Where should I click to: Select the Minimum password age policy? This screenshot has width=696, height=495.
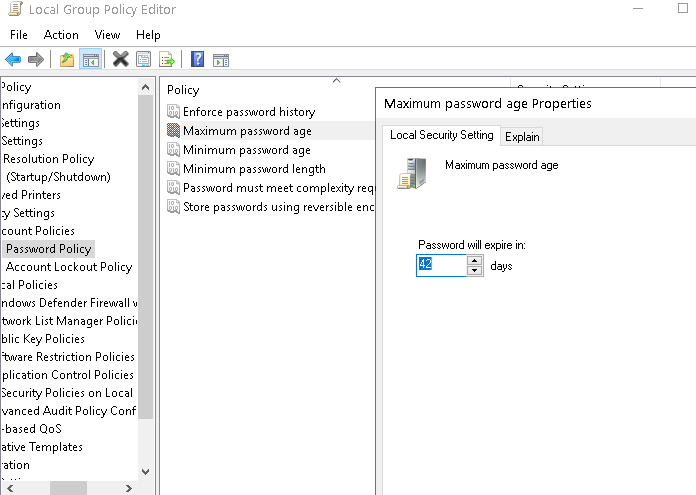pos(246,150)
